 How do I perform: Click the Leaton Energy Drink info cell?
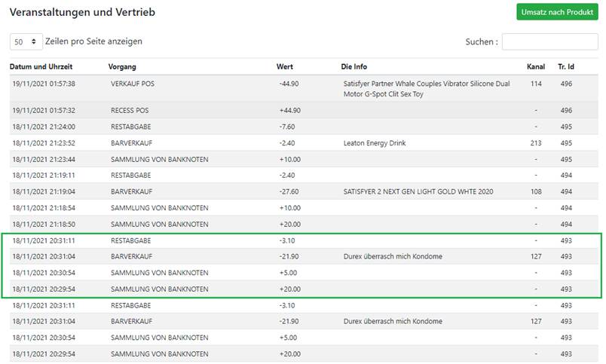375,143
